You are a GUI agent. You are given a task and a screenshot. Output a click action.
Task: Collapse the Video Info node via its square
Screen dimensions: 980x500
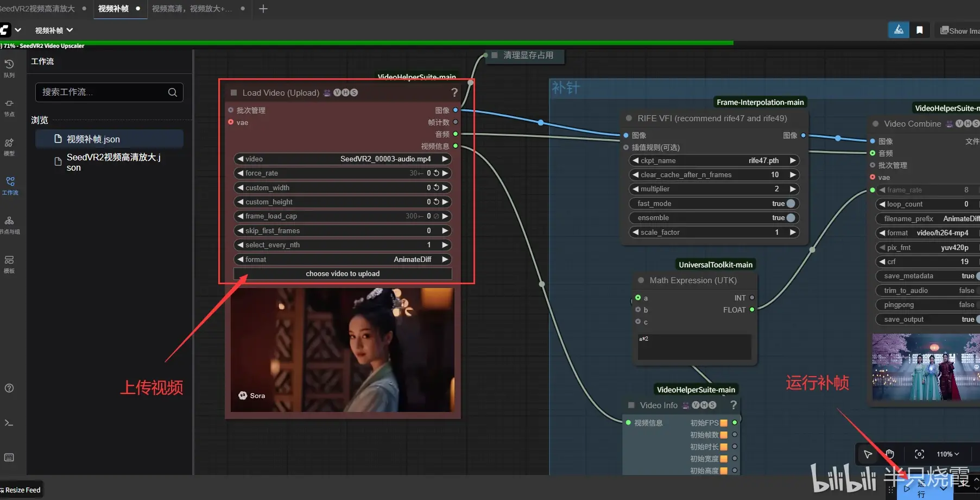631,405
